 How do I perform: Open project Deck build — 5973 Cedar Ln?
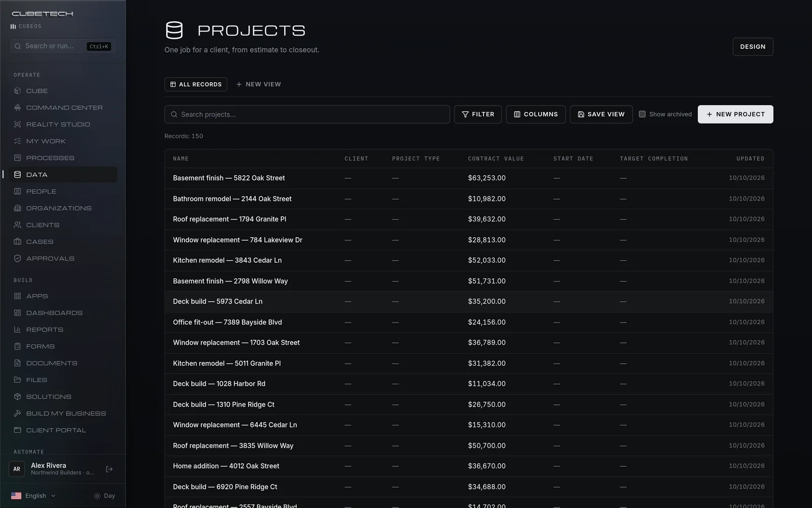pyautogui.click(x=218, y=302)
